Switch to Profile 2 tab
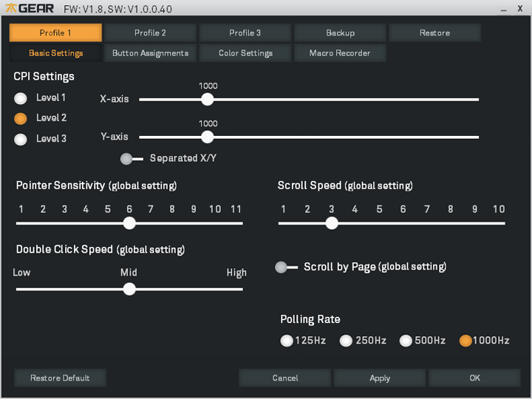532x399 pixels. point(150,33)
